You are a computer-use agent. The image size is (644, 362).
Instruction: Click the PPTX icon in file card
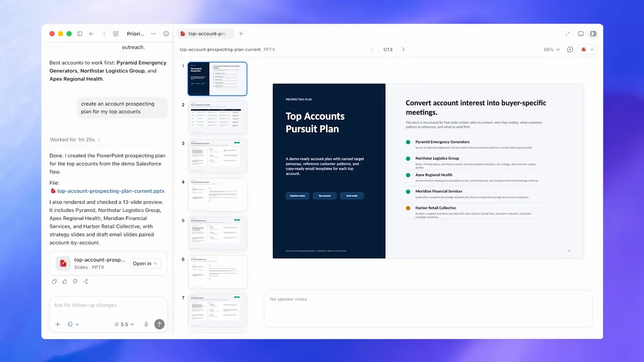pyautogui.click(x=63, y=263)
